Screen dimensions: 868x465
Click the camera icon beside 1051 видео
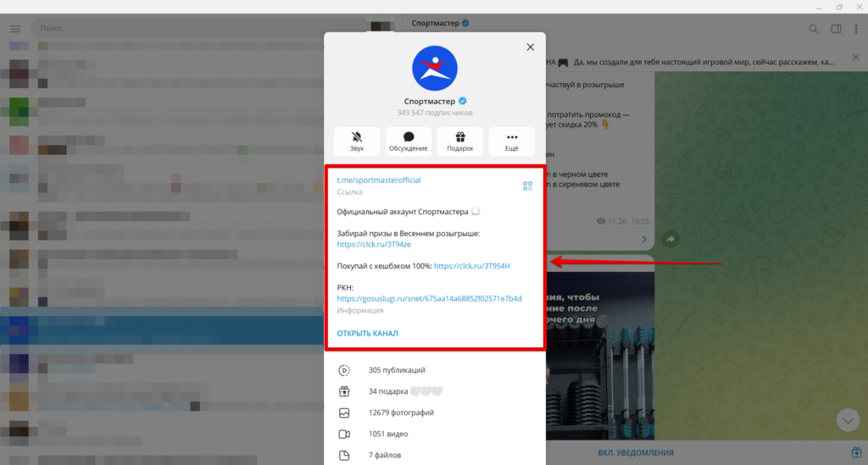(x=344, y=434)
